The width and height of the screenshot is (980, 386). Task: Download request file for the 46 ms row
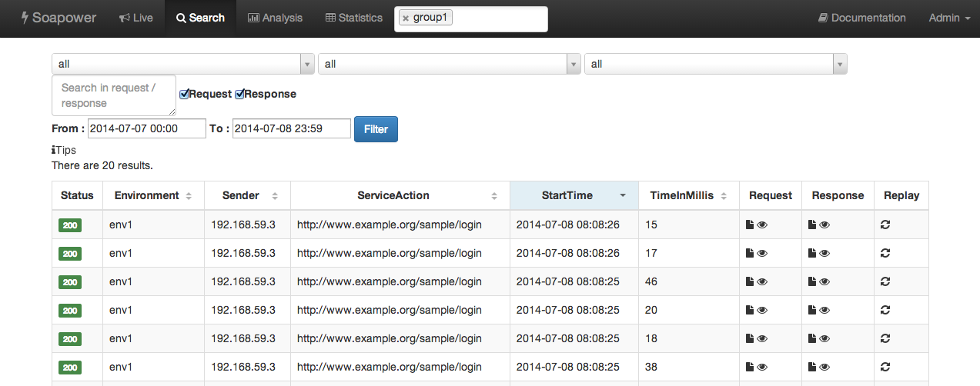(750, 281)
